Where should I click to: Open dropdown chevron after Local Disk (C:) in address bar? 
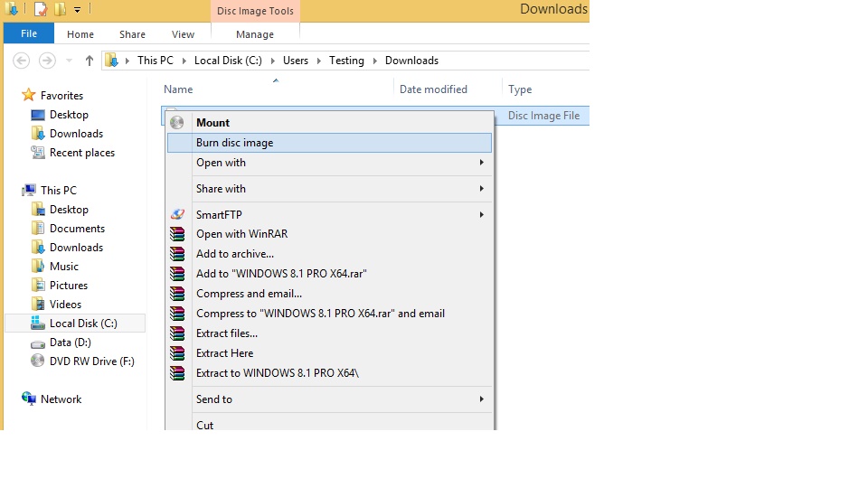273,61
